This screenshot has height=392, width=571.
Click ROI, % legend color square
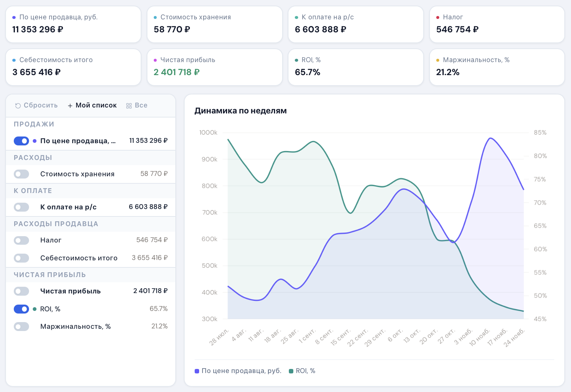[291, 371]
